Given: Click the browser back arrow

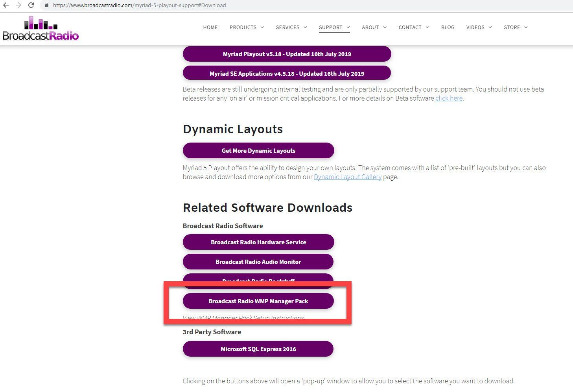Looking at the screenshot, I should point(6,5).
